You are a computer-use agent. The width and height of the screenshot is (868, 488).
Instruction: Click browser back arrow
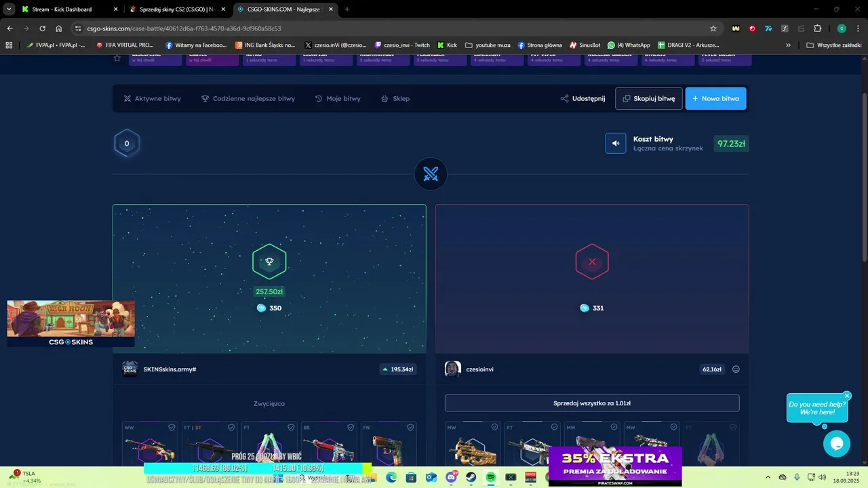(x=9, y=28)
